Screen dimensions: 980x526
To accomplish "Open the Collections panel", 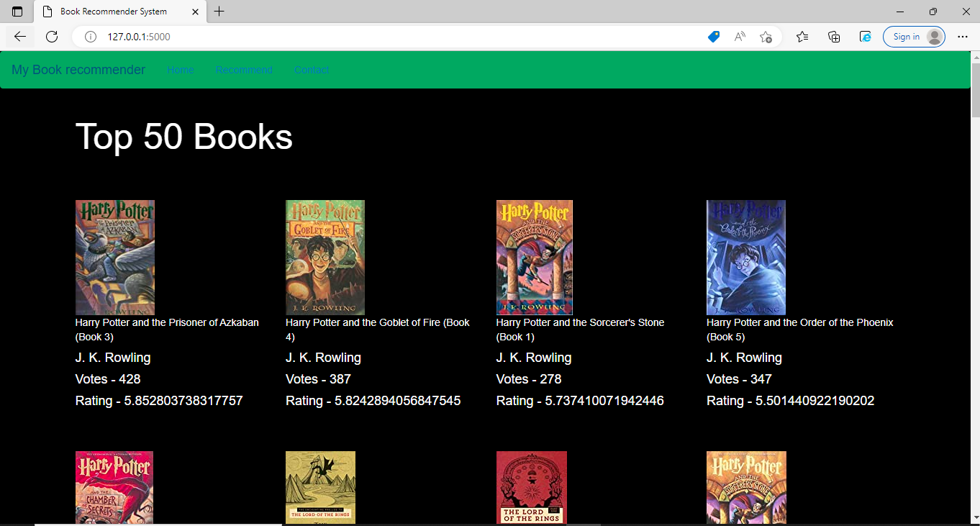I will (x=833, y=36).
